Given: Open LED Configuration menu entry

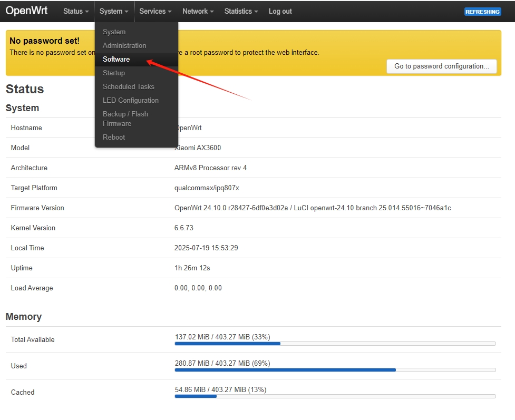Looking at the screenshot, I should tap(137, 101).
